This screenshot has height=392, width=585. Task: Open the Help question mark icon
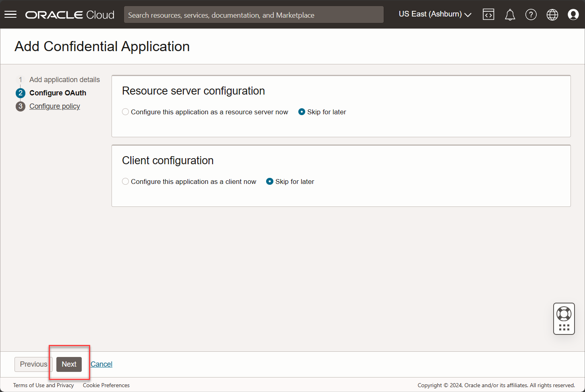coord(531,14)
